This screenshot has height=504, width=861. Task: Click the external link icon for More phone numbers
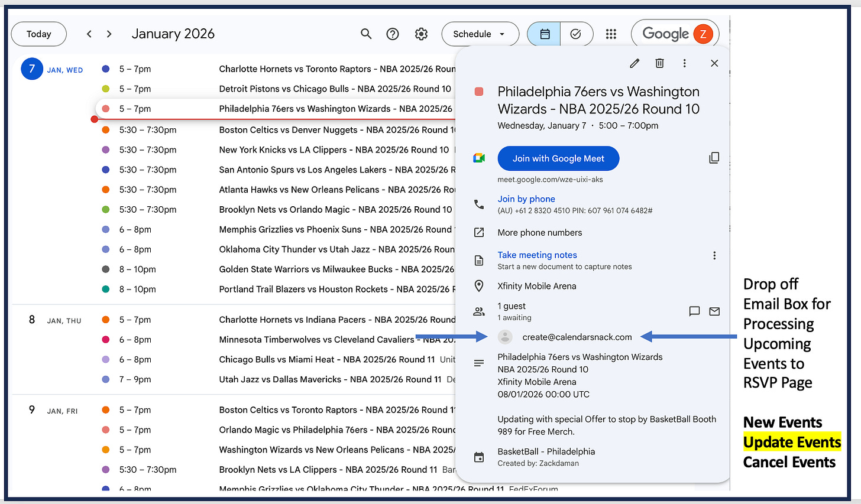point(479,233)
